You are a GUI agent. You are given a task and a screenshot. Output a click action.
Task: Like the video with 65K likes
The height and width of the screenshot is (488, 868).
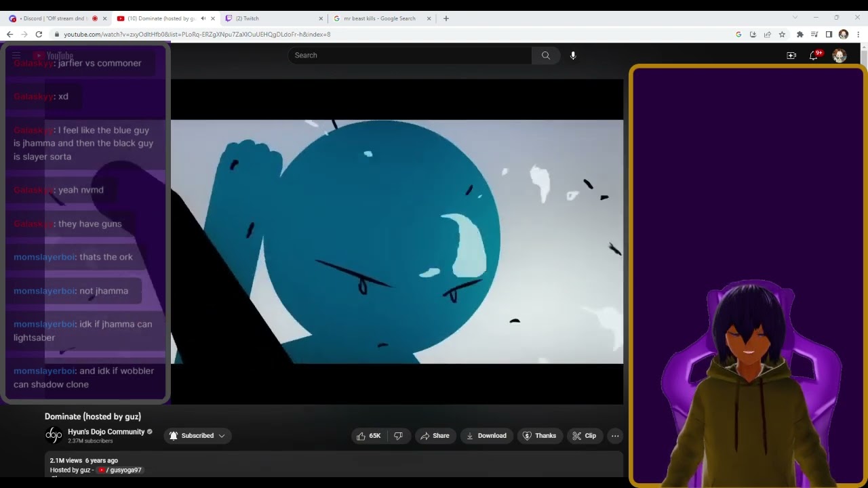pyautogui.click(x=369, y=436)
